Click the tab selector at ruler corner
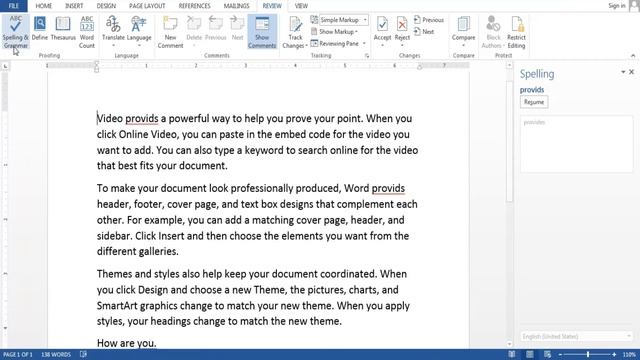The height and width of the screenshot is (360, 640). click(x=5, y=66)
